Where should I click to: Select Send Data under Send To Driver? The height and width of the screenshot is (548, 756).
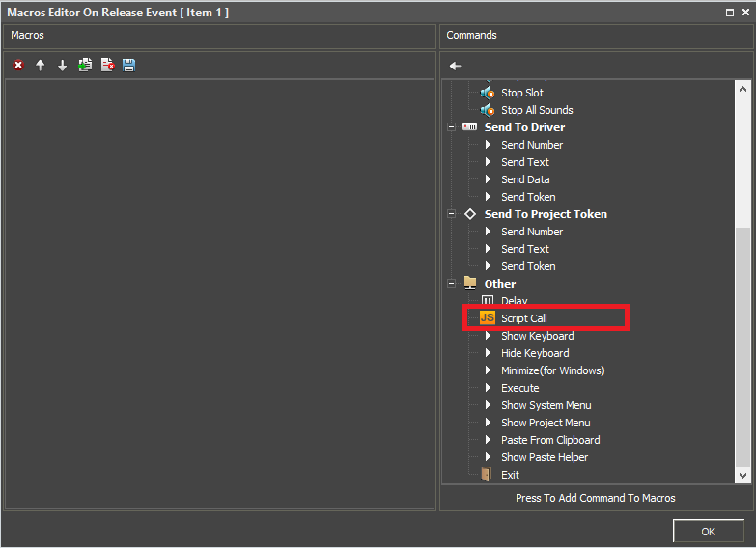(525, 179)
